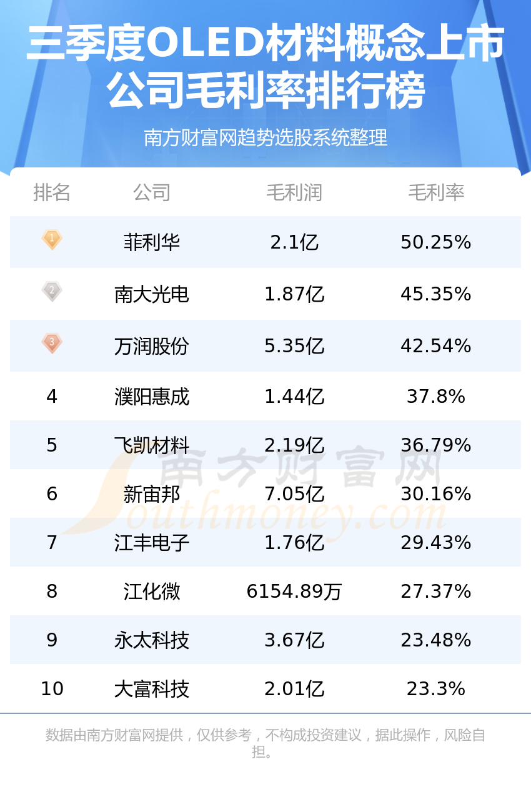
Task: Select the 毛利润 column header
Action: [x=294, y=192]
